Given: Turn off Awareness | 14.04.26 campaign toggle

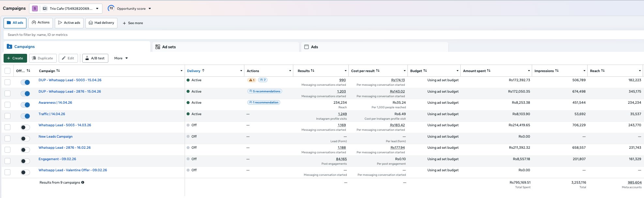Looking at the screenshot, I should click(x=25, y=105).
